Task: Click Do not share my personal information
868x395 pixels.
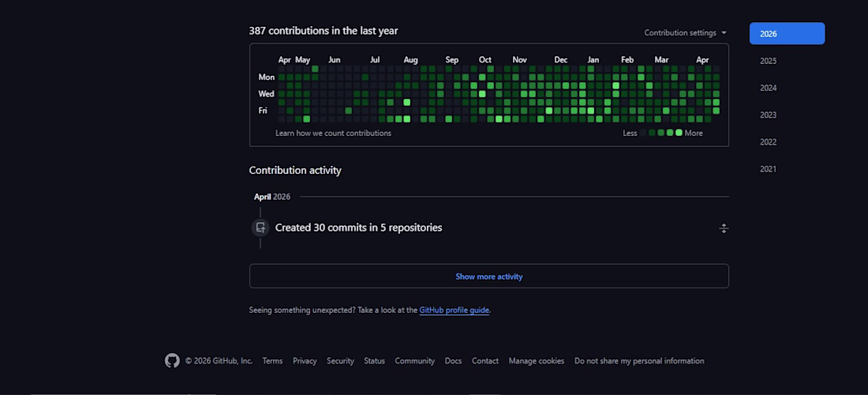Action: point(639,361)
